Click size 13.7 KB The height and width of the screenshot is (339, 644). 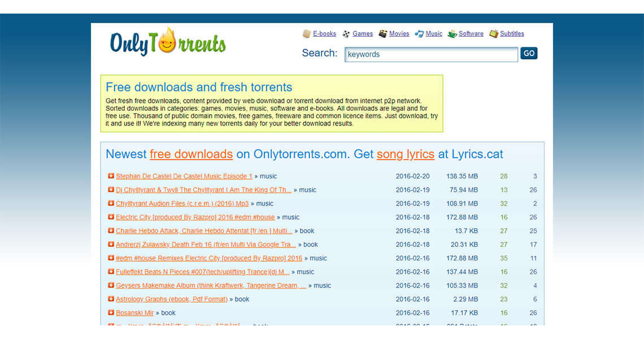point(466,231)
